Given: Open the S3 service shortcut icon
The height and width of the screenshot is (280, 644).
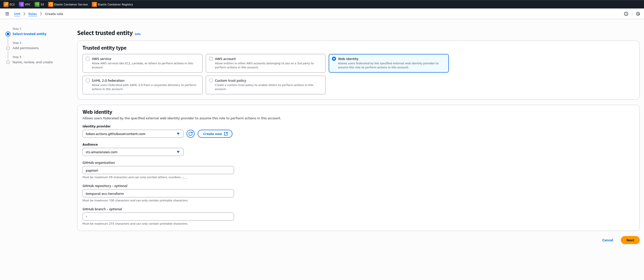Looking at the screenshot, I should pos(37,4).
